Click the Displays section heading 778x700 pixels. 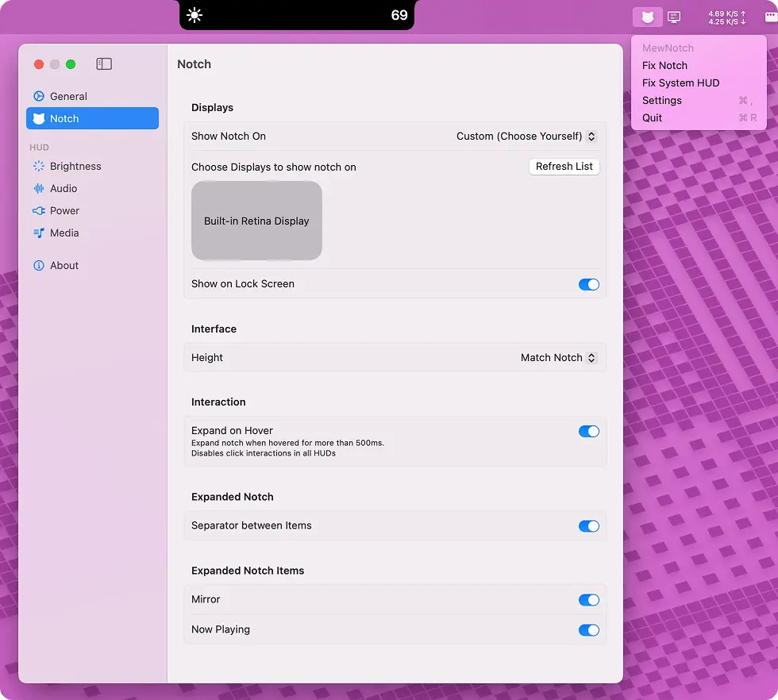213,108
